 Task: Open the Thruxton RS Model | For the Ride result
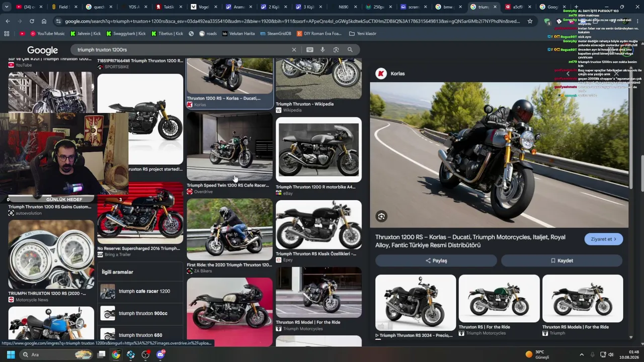318,293
